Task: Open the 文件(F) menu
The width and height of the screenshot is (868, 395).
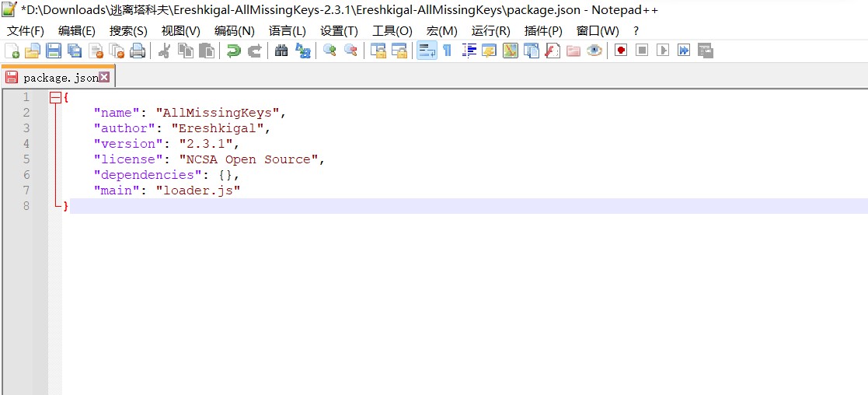Action: [x=25, y=31]
